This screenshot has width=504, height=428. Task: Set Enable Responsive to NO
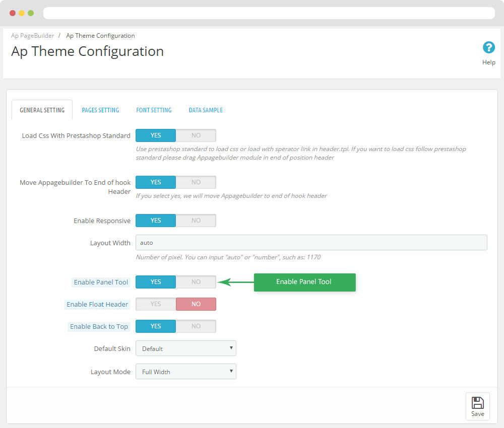(196, 221)
